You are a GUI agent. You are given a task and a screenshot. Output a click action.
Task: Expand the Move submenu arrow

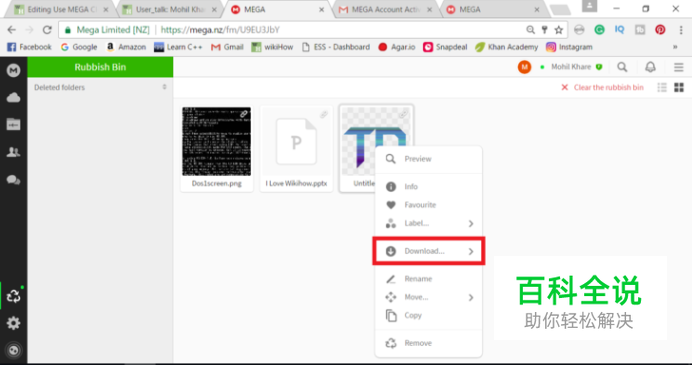coord(471,297)
